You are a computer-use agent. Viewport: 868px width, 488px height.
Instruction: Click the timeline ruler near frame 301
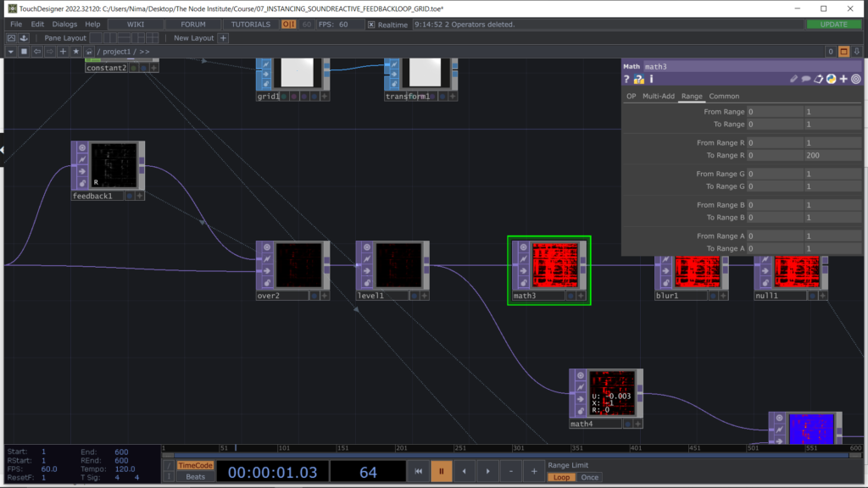(x=518, y=447)
